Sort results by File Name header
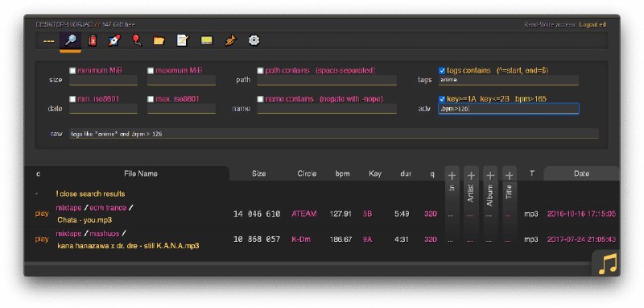 click(141, 173)
